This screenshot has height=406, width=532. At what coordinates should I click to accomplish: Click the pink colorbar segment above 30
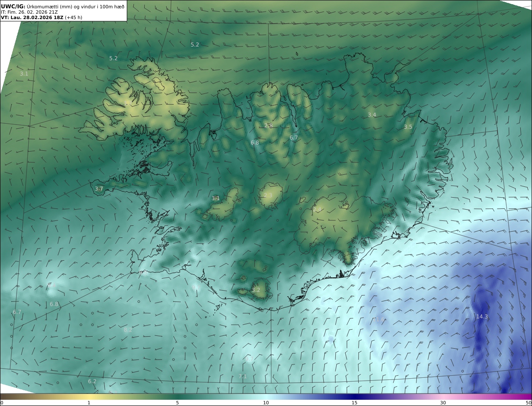tap(443, 396)
